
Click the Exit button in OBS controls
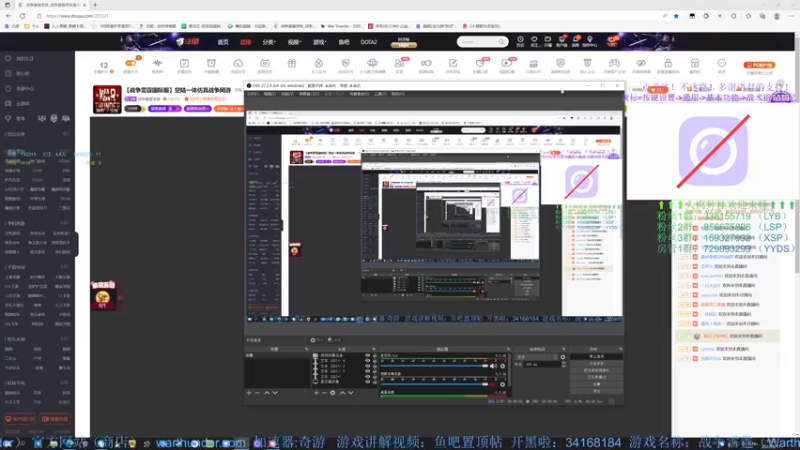(596, 391)
